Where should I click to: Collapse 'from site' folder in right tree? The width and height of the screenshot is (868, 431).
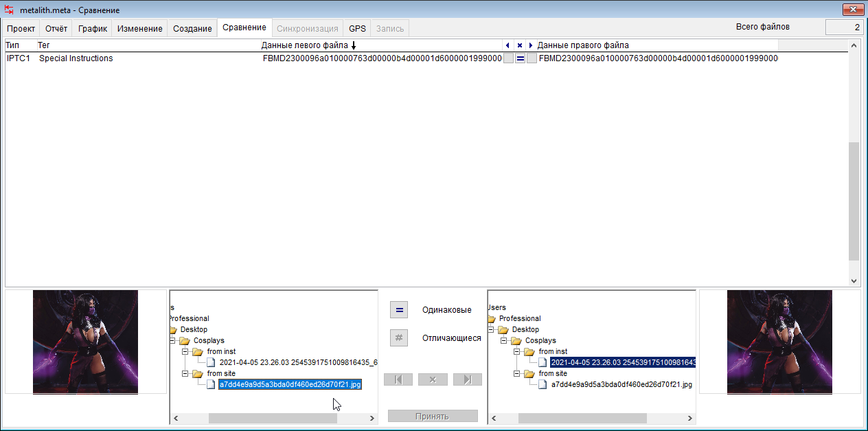(517, 374)
